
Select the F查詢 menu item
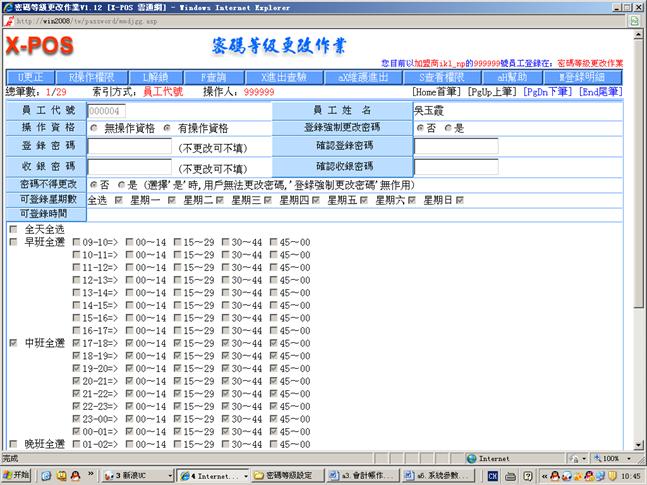(x=215, y=77)
